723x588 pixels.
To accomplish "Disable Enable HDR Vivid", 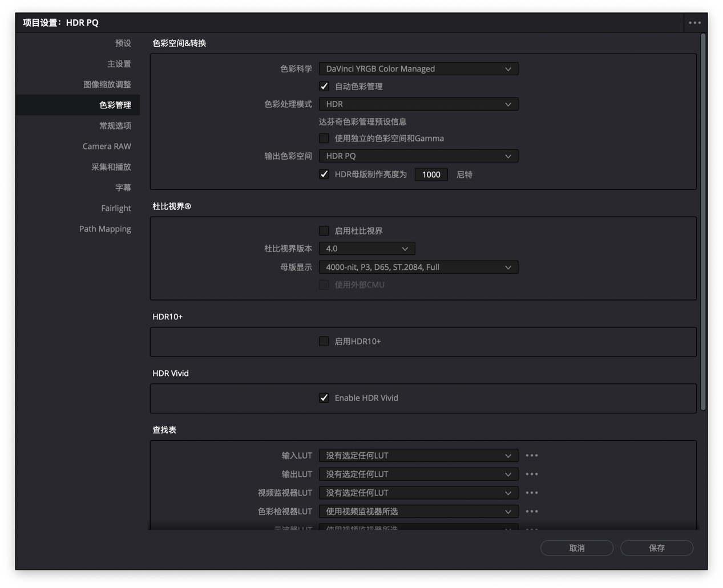I will (x=324, y=398).
